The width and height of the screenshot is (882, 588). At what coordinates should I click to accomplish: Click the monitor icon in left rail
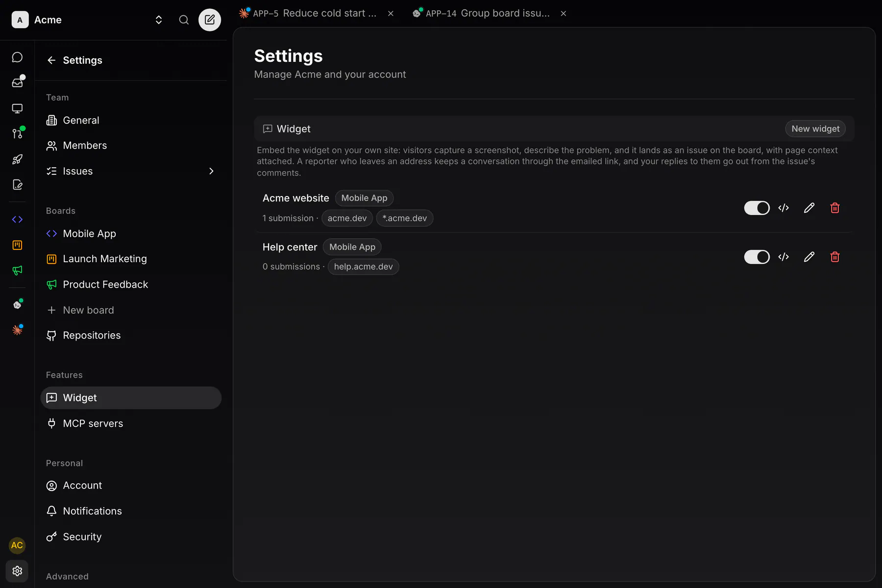coord(17,108)
